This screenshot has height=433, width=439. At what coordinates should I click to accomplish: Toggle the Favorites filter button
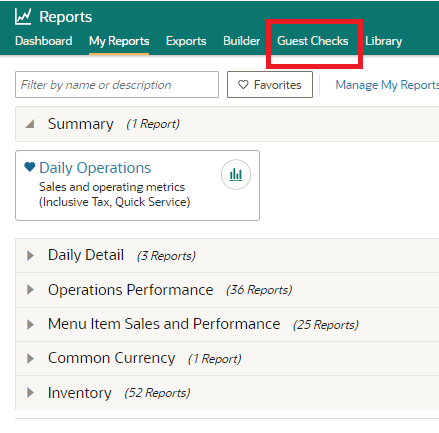coord(270,85)
